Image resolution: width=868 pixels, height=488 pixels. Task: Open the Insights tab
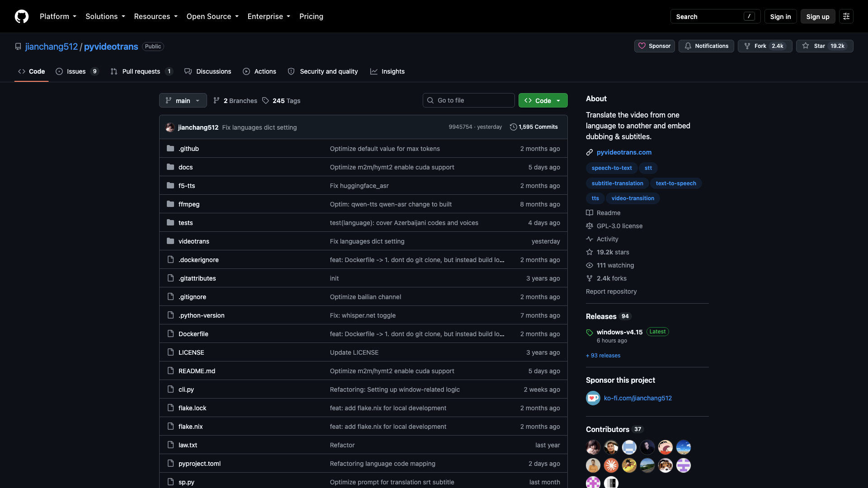pos(387,71)
